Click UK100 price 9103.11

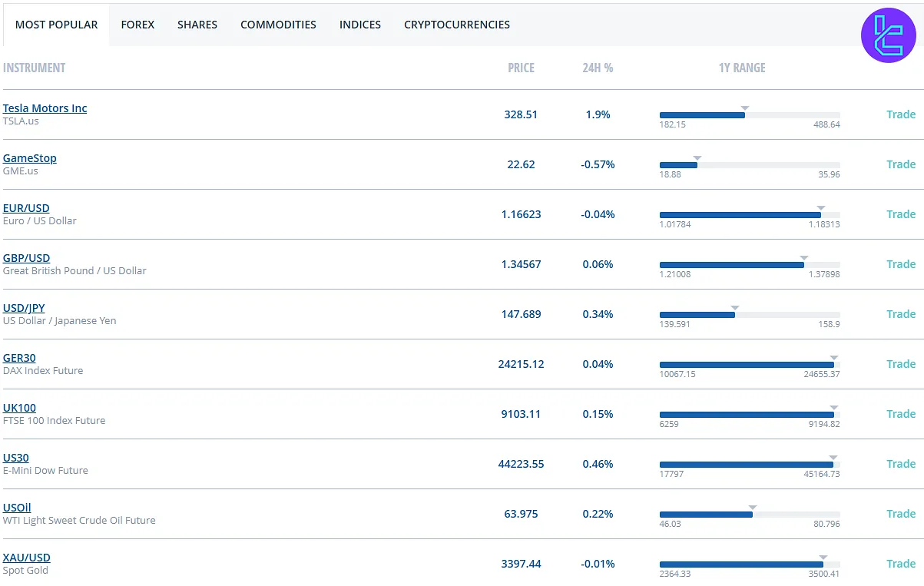[521, 414]
